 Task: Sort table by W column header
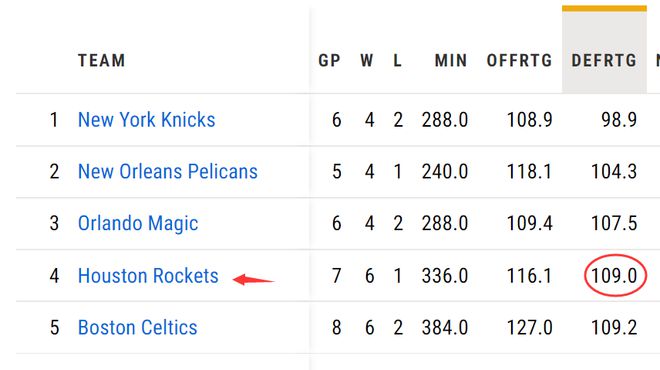point(367,61)
